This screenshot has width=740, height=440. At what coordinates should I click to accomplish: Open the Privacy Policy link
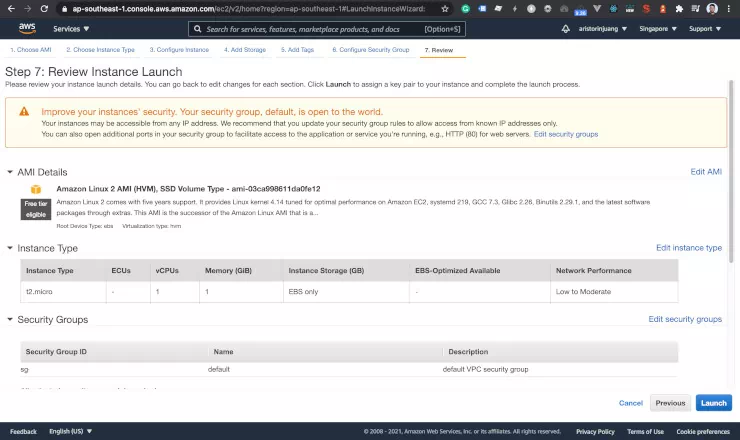point(595,432)
